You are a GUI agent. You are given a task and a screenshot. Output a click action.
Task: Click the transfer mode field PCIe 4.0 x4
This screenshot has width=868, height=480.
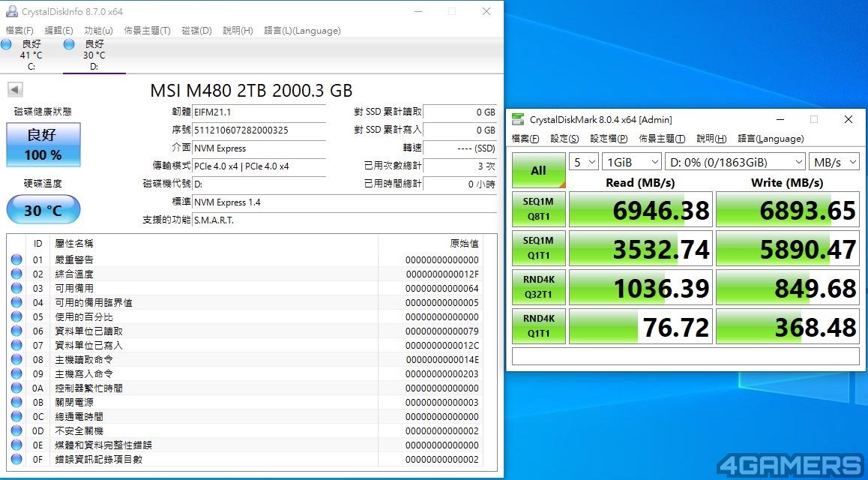coord(259,166)
